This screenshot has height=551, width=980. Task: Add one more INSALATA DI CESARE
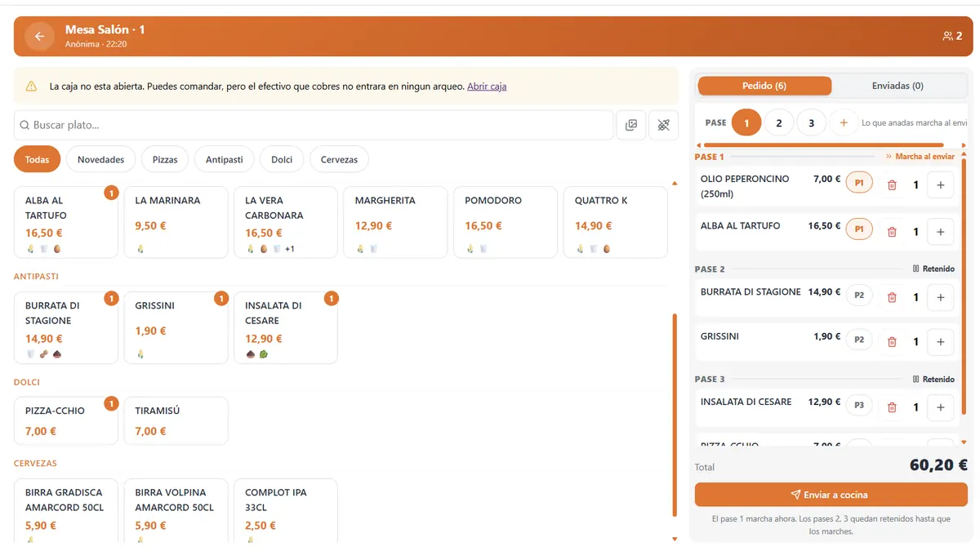(x=940, y=407)
